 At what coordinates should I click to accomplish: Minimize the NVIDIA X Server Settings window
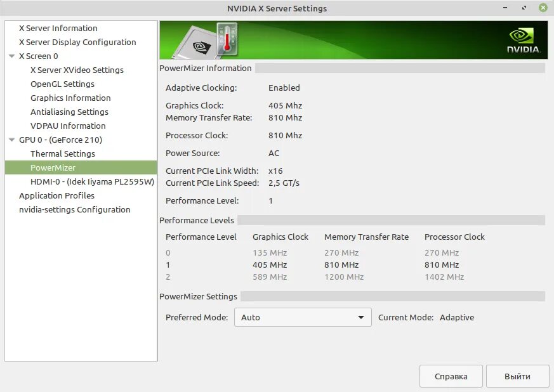pos(505,8)
